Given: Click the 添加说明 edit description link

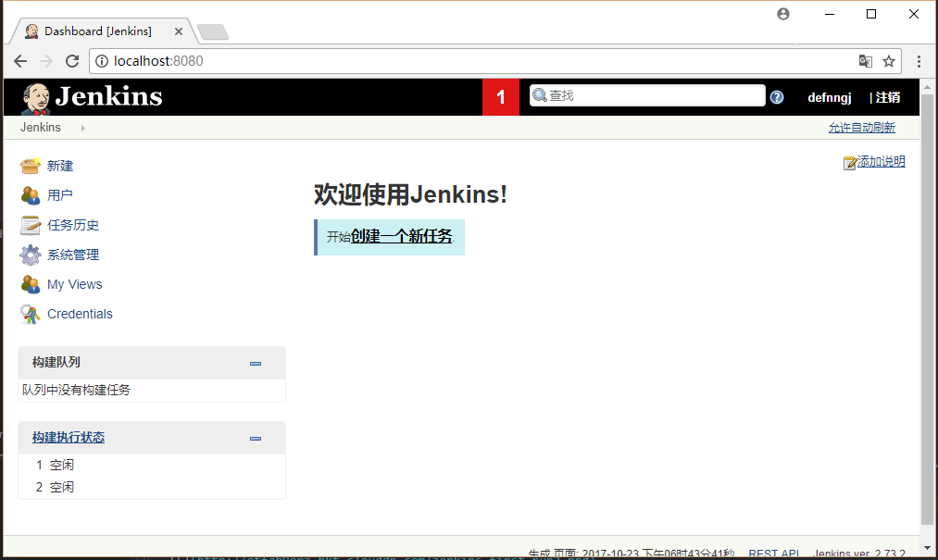Looking at the screenshot, I should [882, 162].
